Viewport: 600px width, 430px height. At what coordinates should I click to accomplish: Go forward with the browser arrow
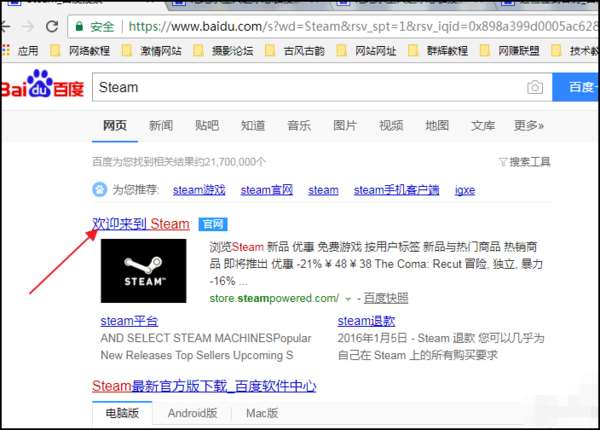click(28, 26)
